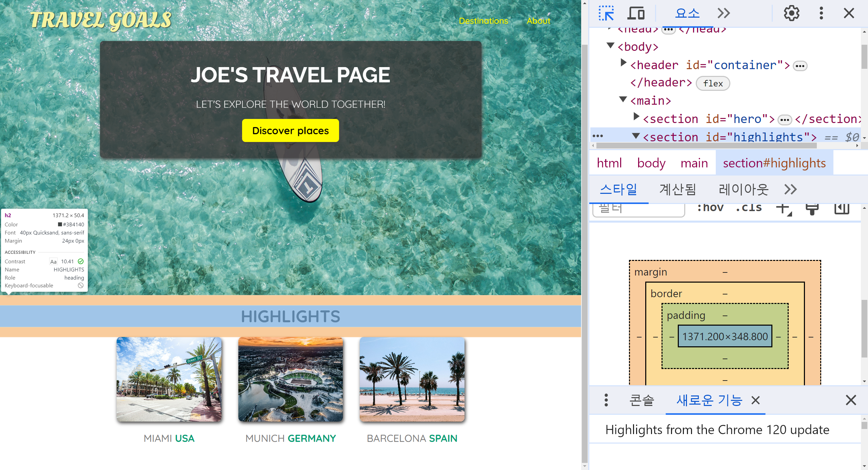Screen dimensions: 868x470
Task: Activate the inspect element picker icon
Action: coord(606,14)
